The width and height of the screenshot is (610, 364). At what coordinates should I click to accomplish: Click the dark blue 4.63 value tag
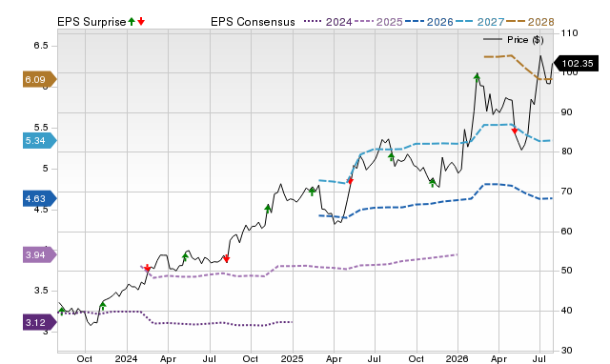point(40,199)
